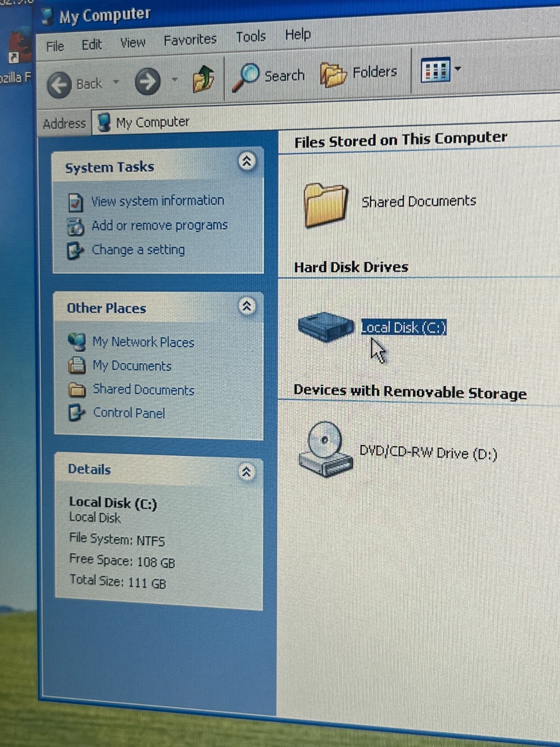Click the Shared Documents sidebar folder icon

[77, 389]
